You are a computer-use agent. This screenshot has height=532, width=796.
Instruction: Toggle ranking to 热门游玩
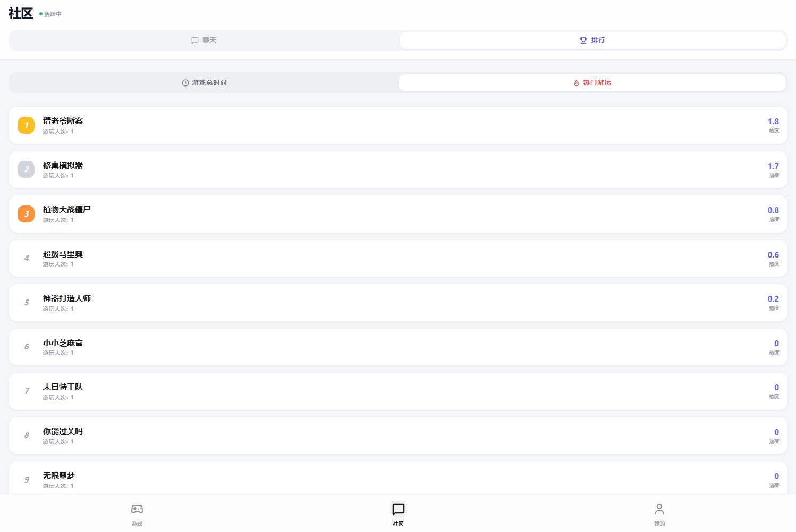596,83
